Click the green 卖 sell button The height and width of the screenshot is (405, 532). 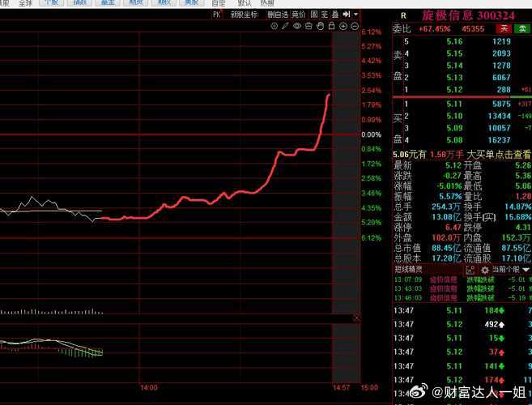tap(522, 29)
